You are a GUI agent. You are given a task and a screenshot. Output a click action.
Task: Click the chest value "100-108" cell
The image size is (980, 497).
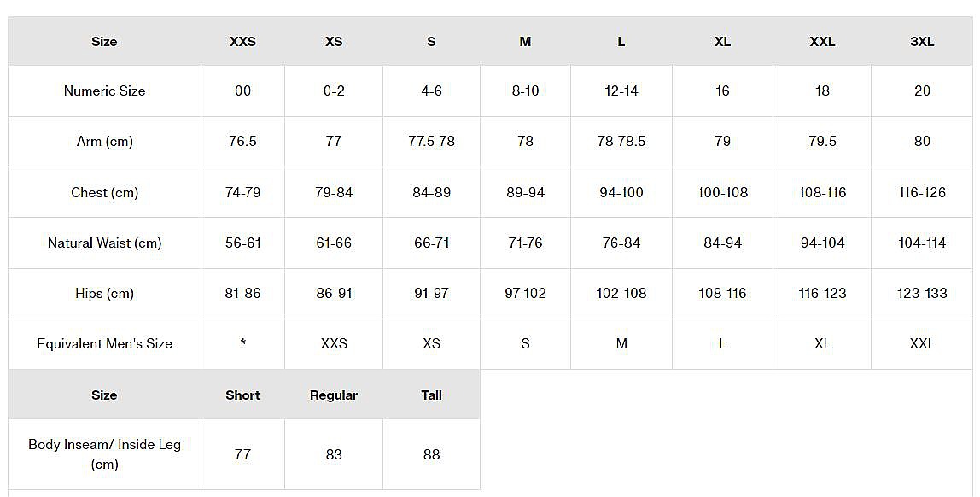coord(722,193)
